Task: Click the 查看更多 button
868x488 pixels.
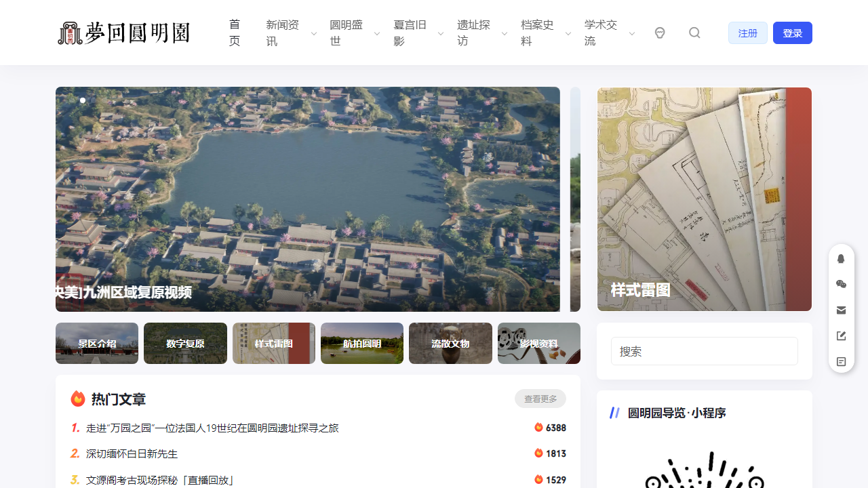Action: click(540, 399)
